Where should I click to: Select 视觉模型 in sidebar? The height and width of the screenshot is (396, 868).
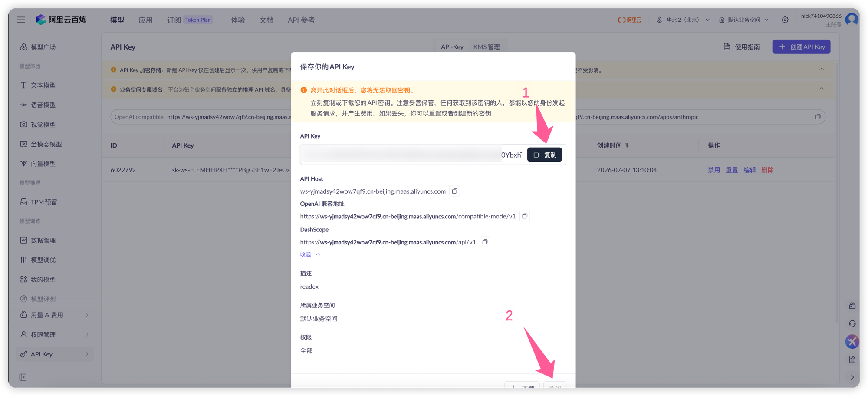click(x=43, y=125)
